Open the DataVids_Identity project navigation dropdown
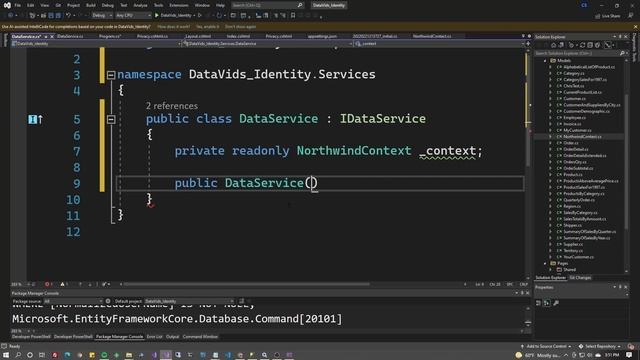The height and width of the screenshot is (360, 640). coord(96,44)
